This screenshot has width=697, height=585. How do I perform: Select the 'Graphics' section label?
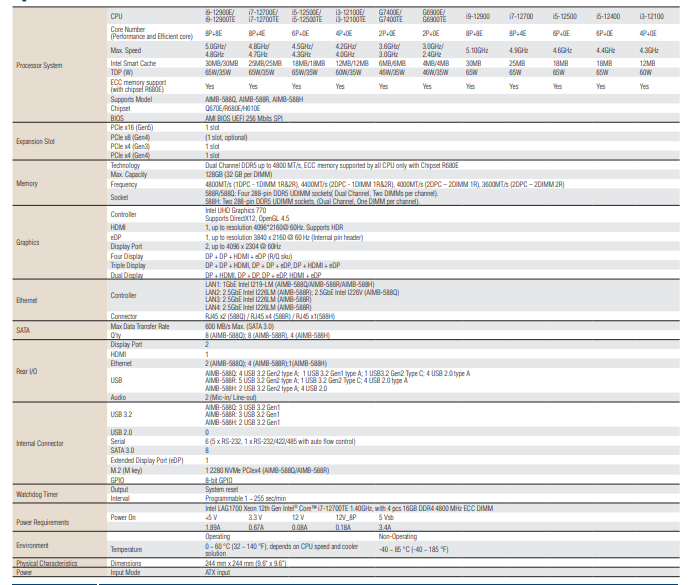(x=28, y=242)
